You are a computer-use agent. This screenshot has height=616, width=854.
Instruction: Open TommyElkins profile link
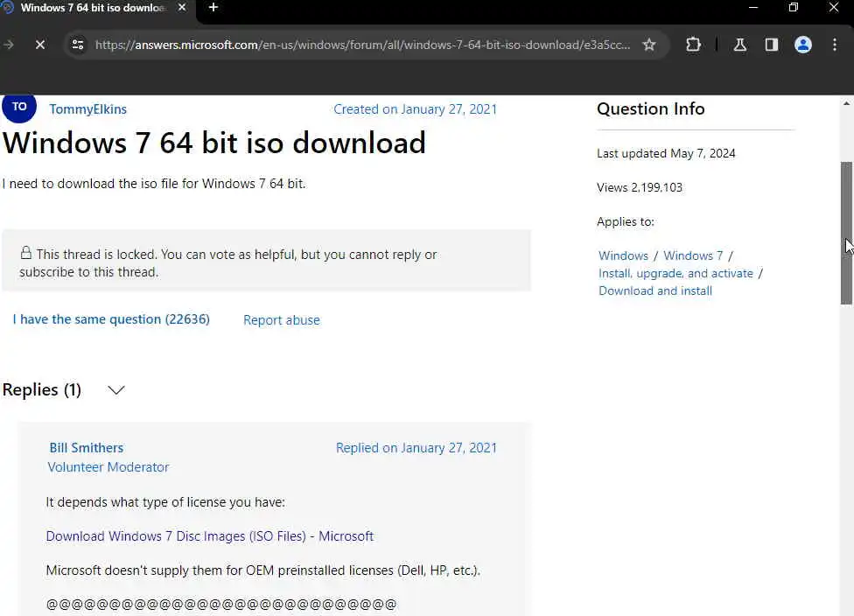(87, 108)
